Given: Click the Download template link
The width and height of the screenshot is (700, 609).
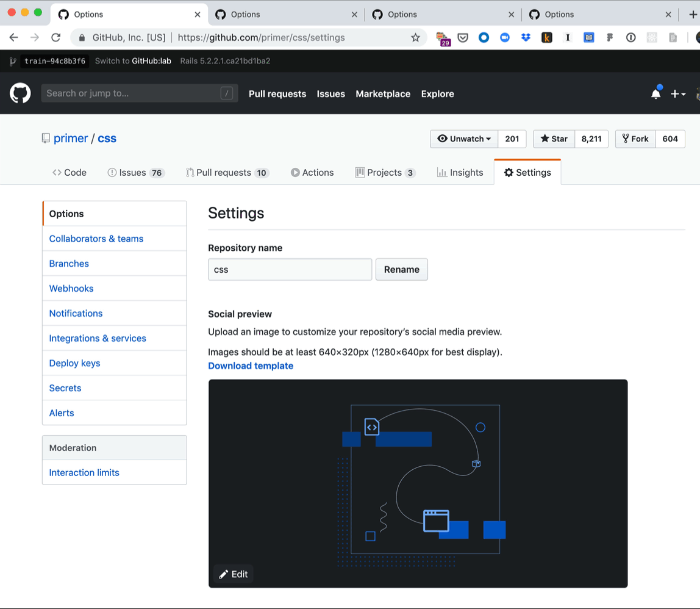Looking at the screenshot, I should click(251, 366).
